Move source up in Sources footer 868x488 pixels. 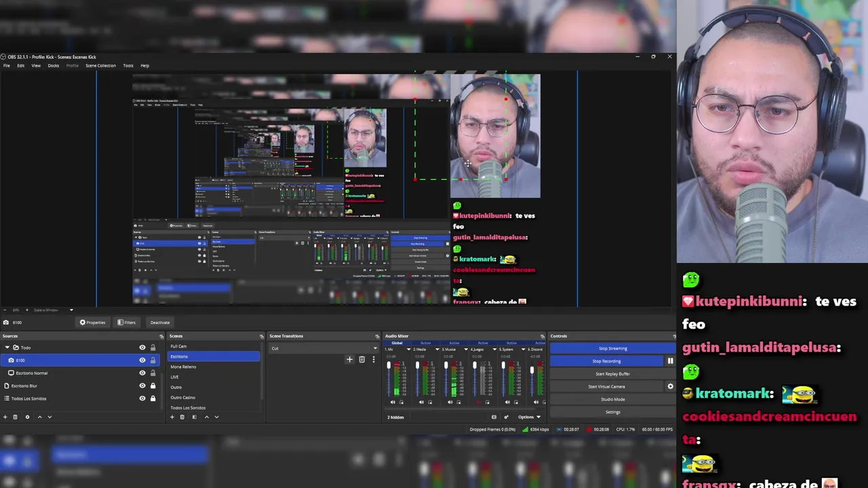[39, 417]
